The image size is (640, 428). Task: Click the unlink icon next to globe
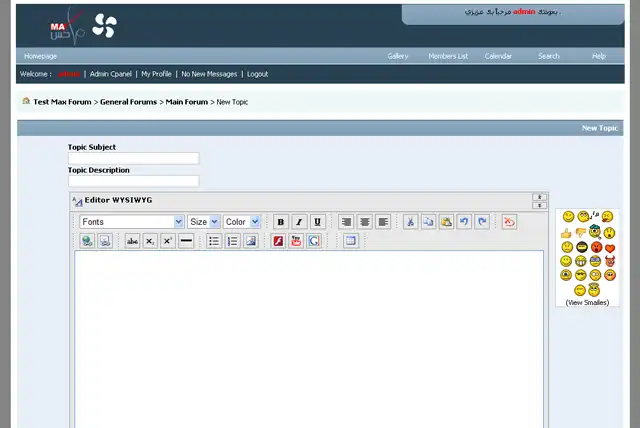coord(105,241)
